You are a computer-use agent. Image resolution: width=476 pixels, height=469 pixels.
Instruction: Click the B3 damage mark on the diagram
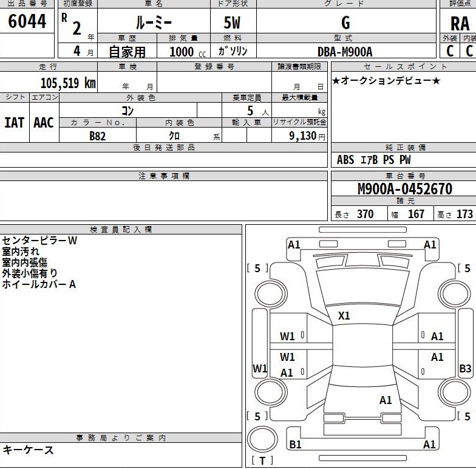(x=465, y=368)
